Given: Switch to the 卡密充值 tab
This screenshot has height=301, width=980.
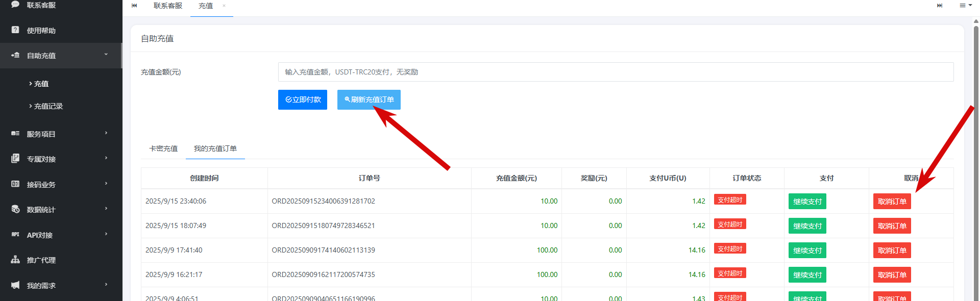Looking at the screenshot, I should 163,148.
